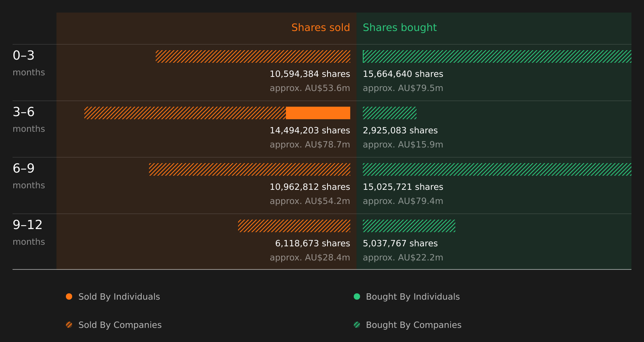Image resolution: width=644 pixels, height=342 pixels.
Task: Click the 6–9 months sold hatched bar
Action: [249, 169]
